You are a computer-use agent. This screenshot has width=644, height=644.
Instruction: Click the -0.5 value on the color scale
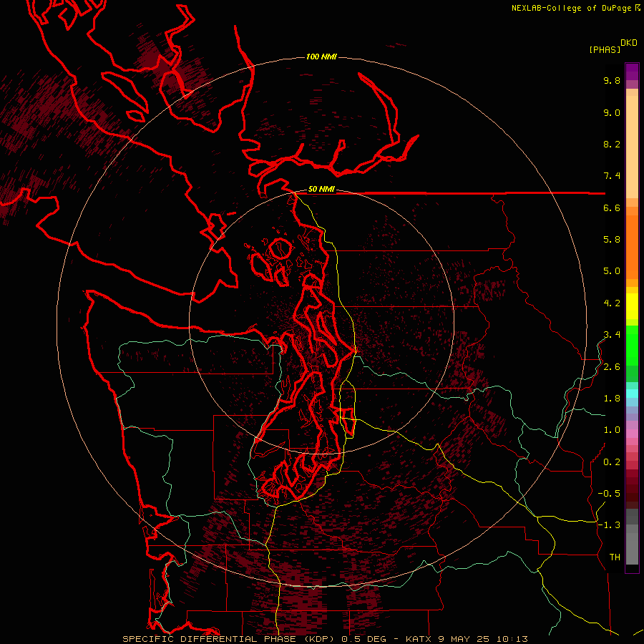point(609,494)
